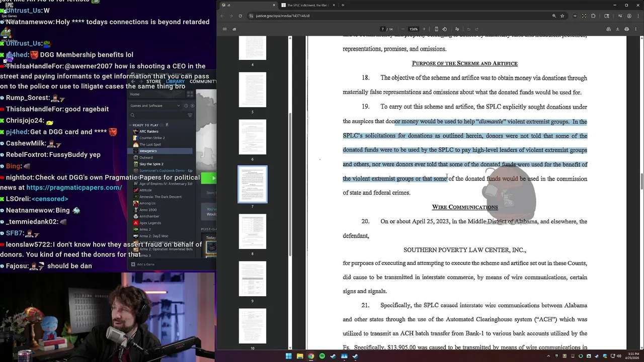Toggle Steam ready-to-play filter icon

(x=192, y=106)
